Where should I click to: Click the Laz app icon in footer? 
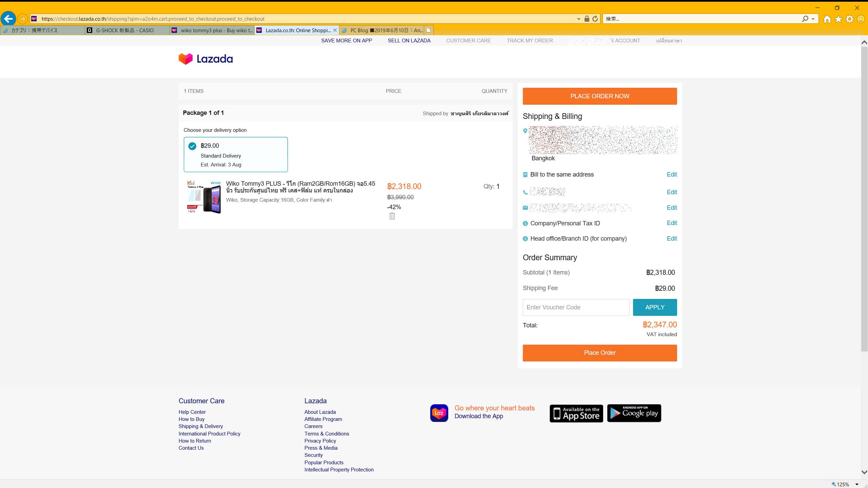[x=439, y=413]
